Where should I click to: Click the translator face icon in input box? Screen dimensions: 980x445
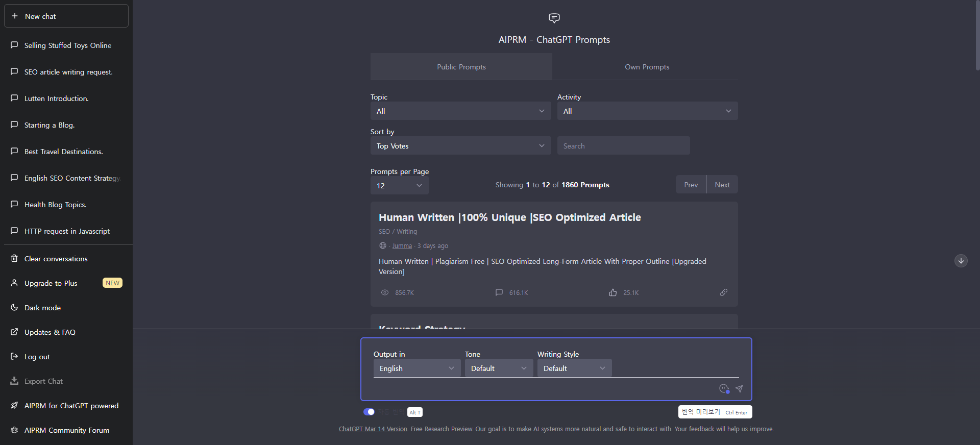point(724,388)
